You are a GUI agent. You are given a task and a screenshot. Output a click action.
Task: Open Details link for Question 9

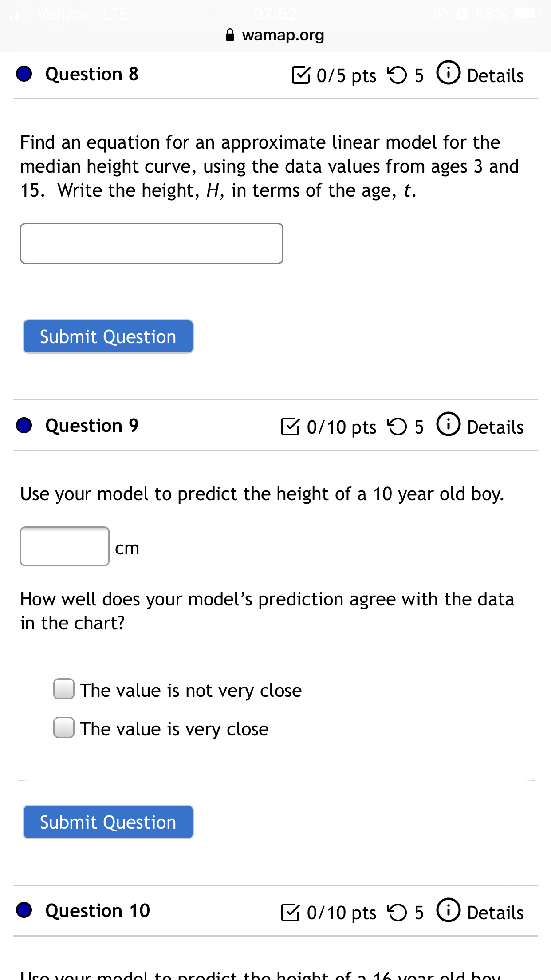point(496,427)
